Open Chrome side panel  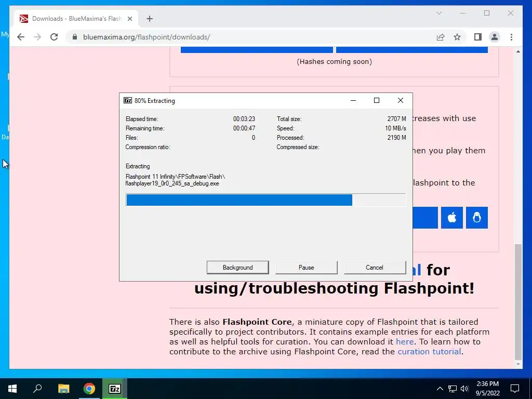(478, 37)
